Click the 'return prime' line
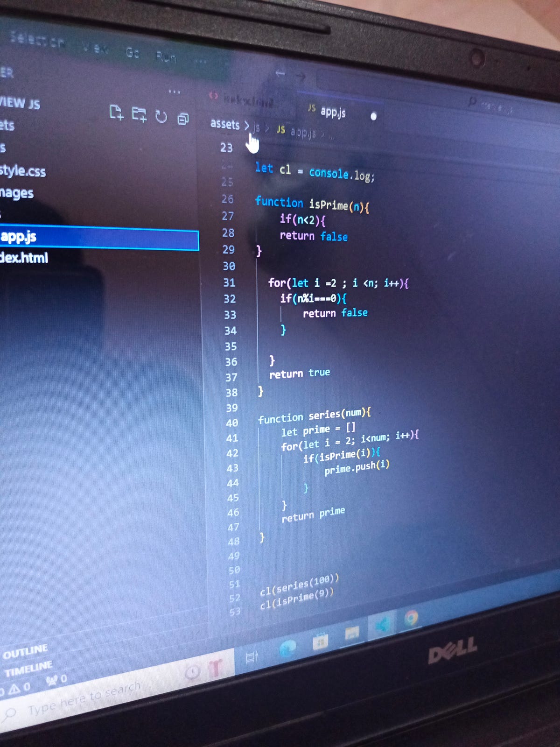The width and height of the screenshot is (560, 747). point(313,514)
